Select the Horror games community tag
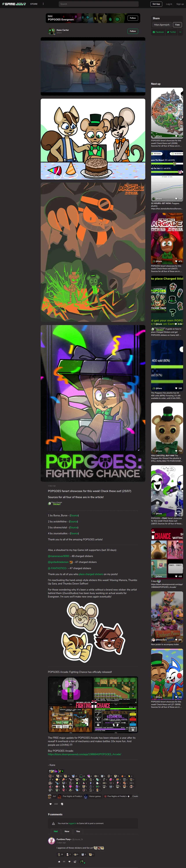 93,796
